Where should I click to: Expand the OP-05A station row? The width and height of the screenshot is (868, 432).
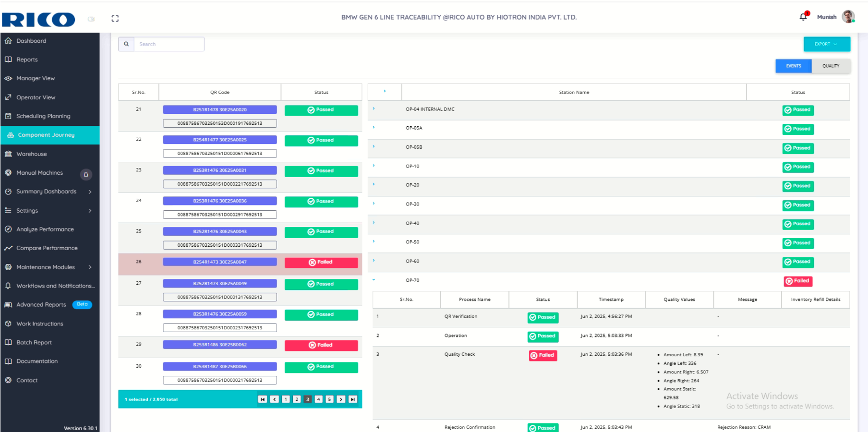tap(374, 128)
